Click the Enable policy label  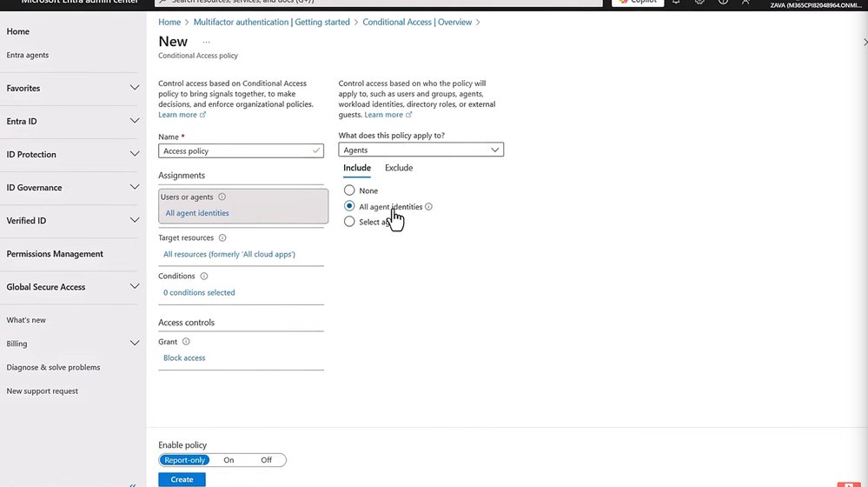182,445
